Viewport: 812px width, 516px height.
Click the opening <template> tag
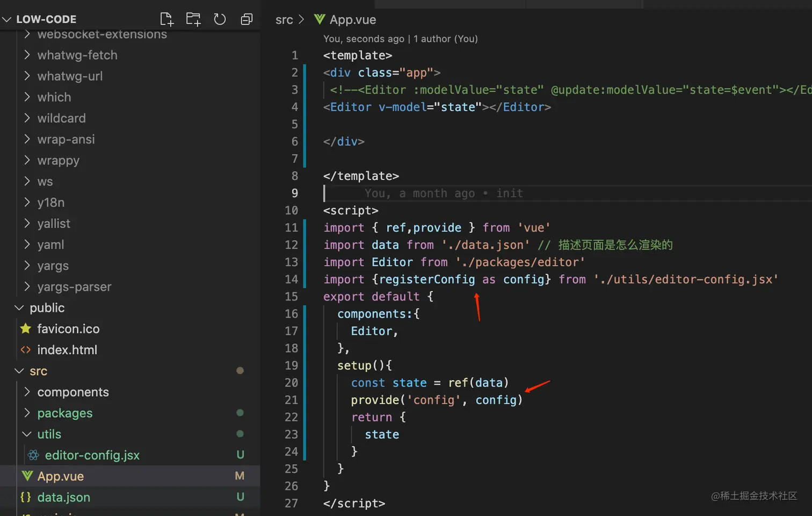pyautogui.click(x=358, y=55)
